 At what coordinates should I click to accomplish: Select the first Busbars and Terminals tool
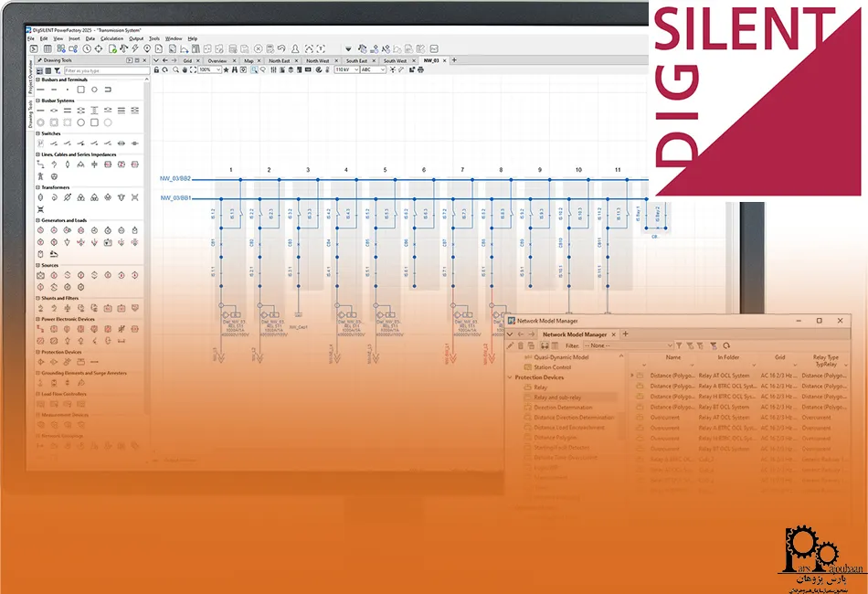(x=40, y=90)
